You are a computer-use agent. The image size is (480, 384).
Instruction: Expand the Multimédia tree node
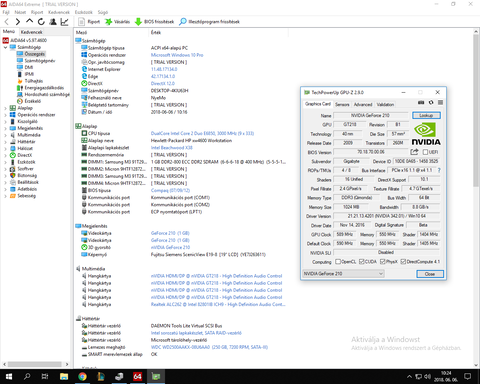coord(5,135)
